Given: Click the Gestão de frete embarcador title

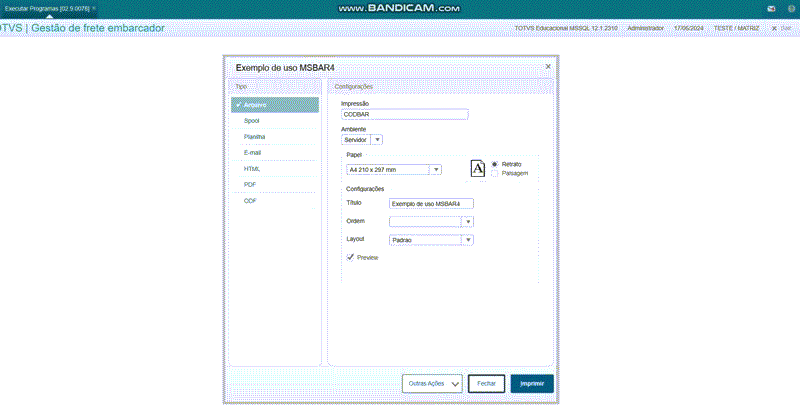Looking at the screenshot, I should click(x=98, y=28).
